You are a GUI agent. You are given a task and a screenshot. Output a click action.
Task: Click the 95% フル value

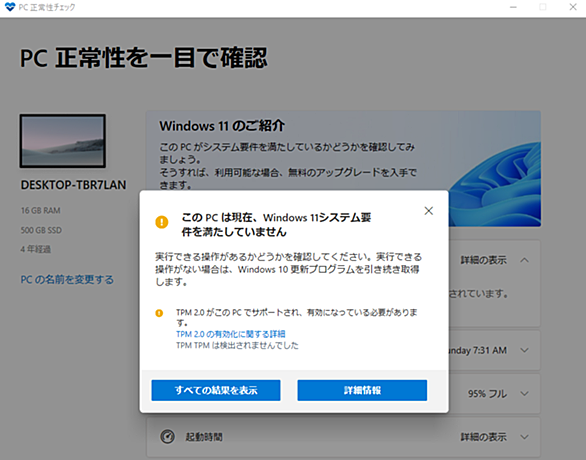click(x=487, y=393)
